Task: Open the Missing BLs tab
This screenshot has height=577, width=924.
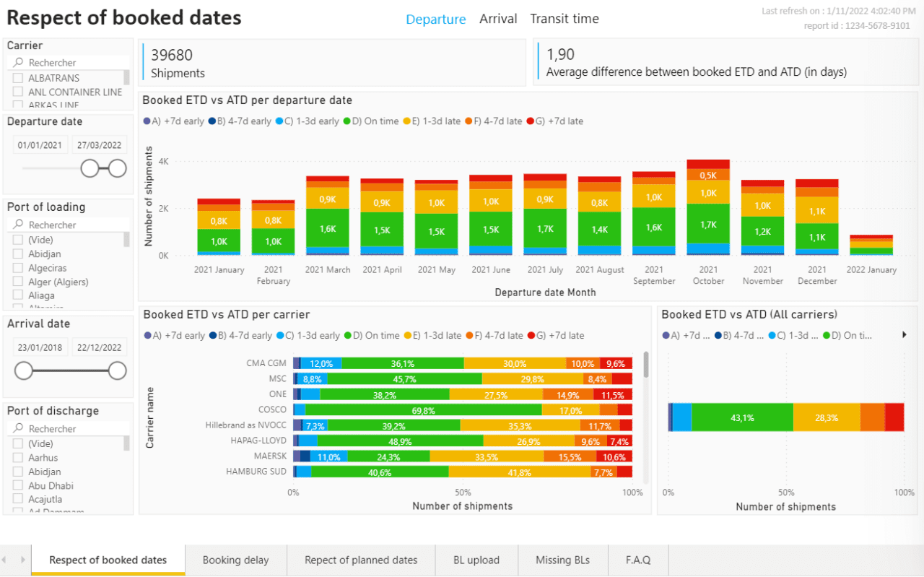Action: pyautogui.click(x=562, y=560)
